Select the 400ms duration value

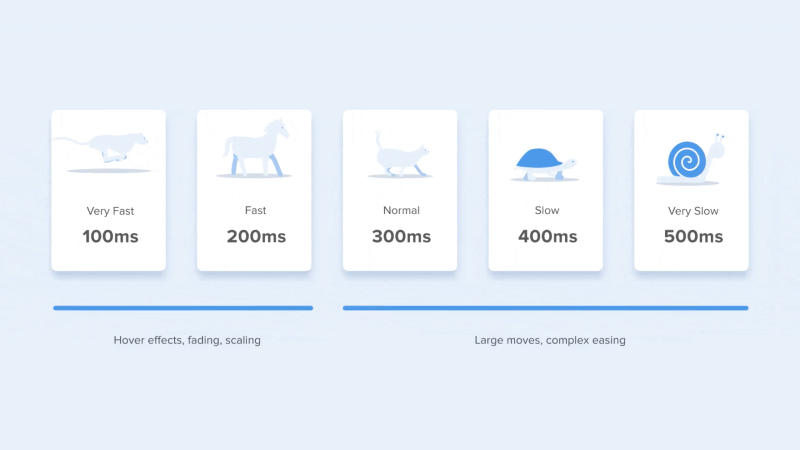[x=547, y=237]
